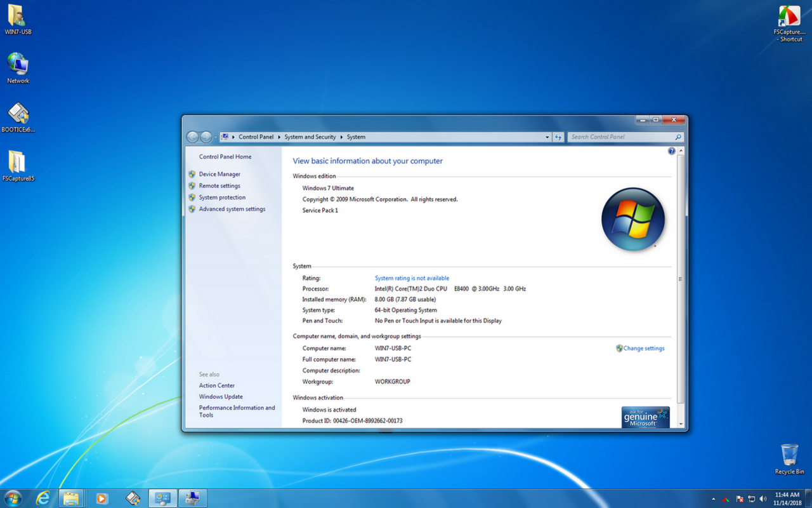Click 8.00 GB installed memory value
This screenshot has height=508, width=812.
(405, 299)
